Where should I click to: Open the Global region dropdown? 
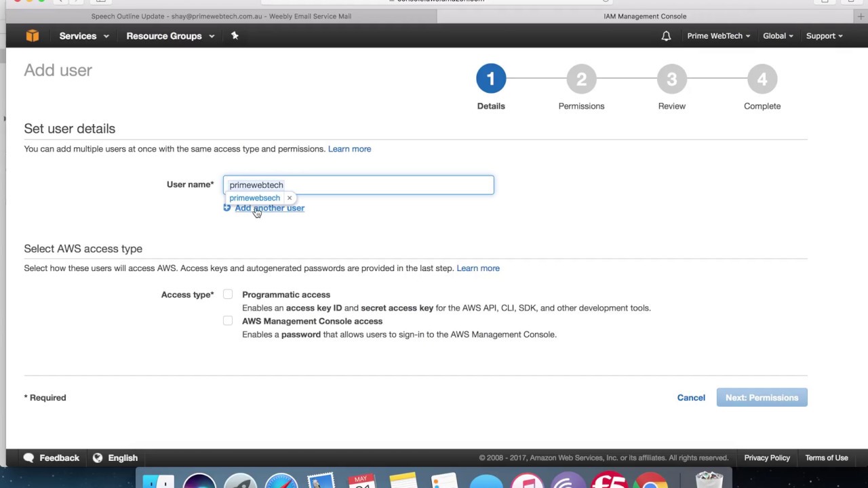778,36
